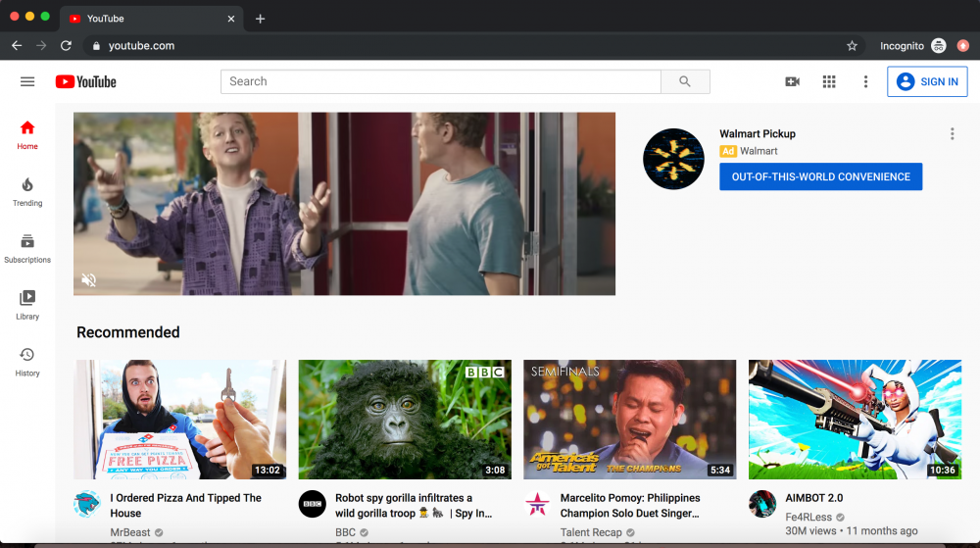980x548 pixels.
Task: Open Library in sidebar
Action: 27,305
